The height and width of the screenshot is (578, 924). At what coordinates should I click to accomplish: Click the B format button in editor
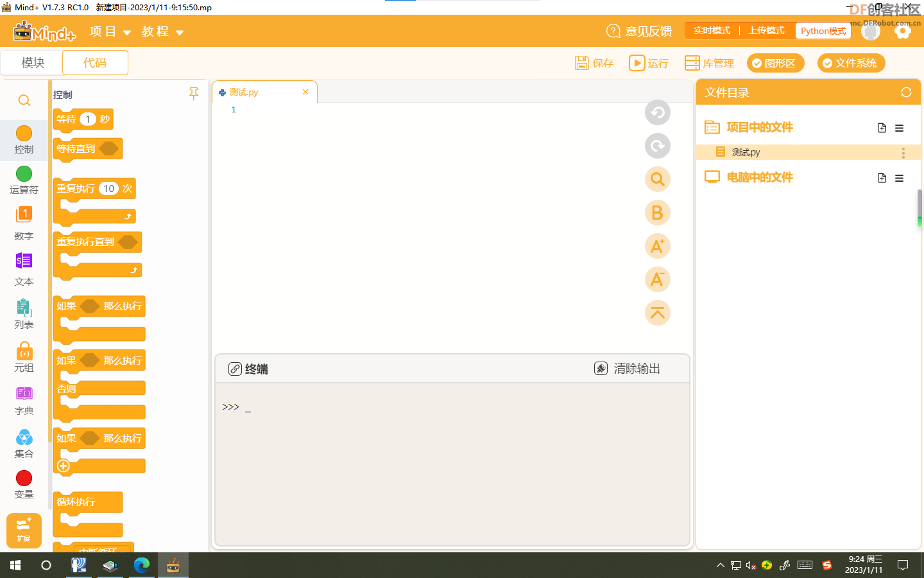[658, 213]
